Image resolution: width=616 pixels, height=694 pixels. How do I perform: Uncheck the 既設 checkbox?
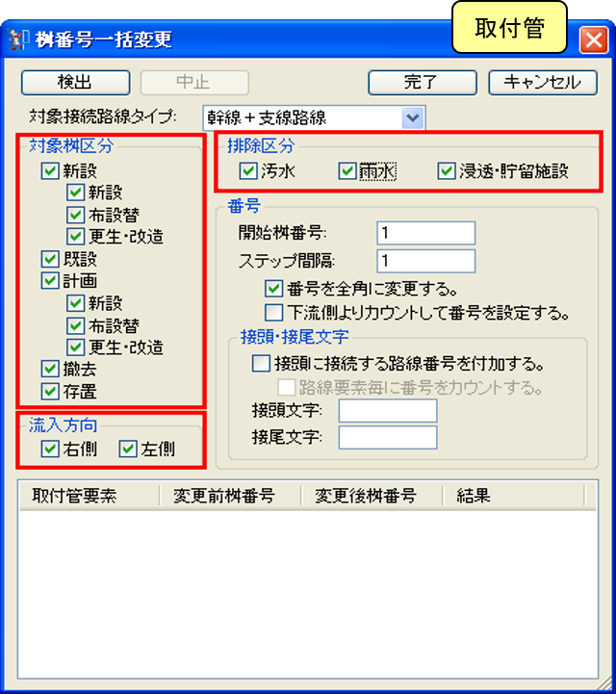click(50, 259)
